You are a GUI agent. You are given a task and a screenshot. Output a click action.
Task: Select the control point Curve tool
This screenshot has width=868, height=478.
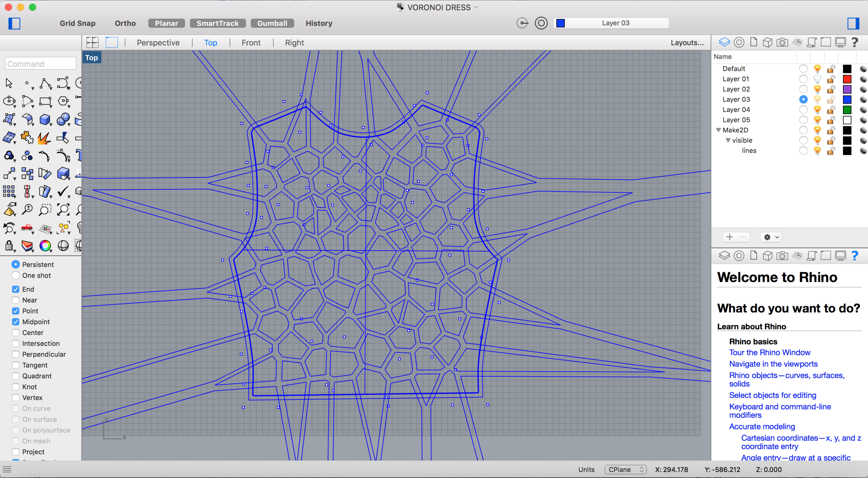[x=63, y=83]
